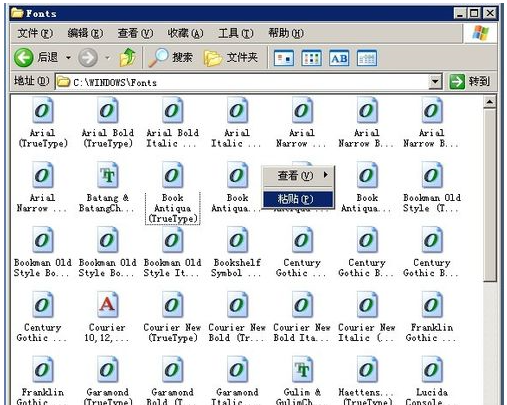Select the Batang & BatangChe font
The width and height of the screenshot is (507, 405).
(107, 187)
